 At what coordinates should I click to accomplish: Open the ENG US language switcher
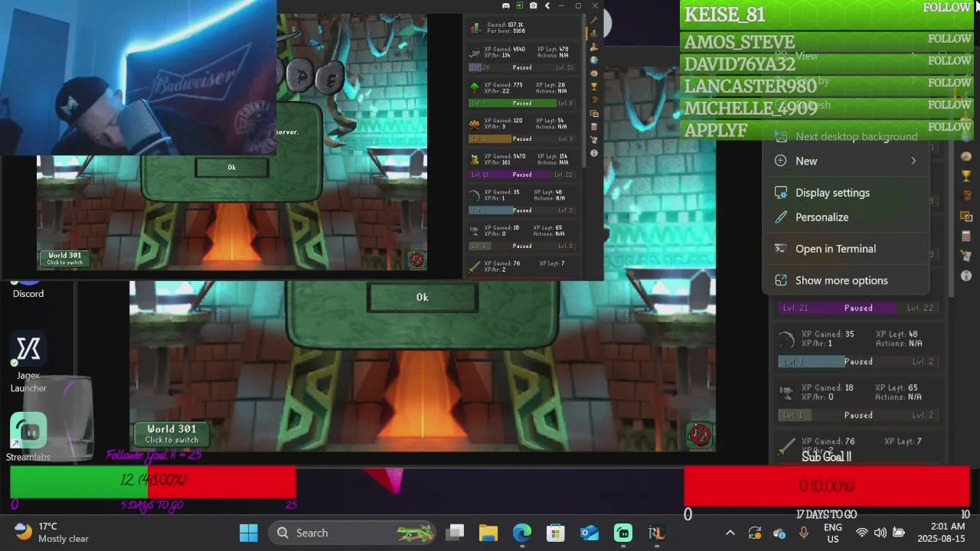[x=832, y=533]
